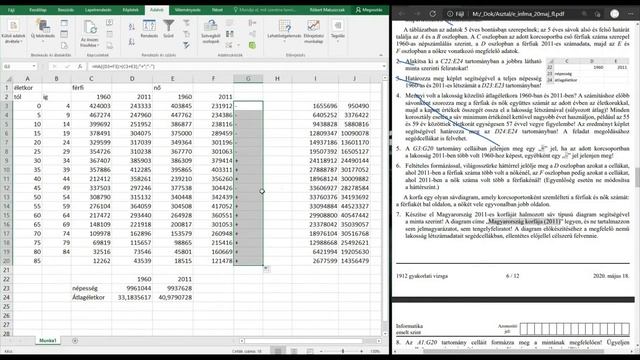640x360 pixels.
Task: Switch to Page Layout view
Action: (x=294, y=351)
